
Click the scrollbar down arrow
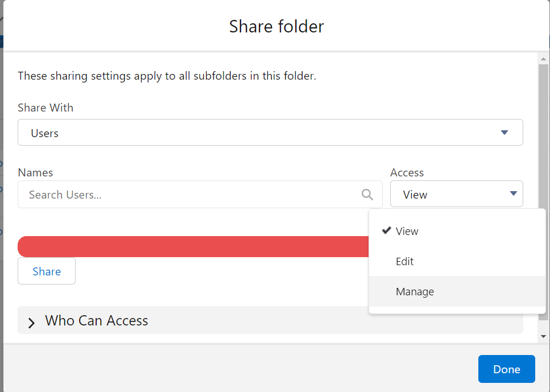coord(544,336)
